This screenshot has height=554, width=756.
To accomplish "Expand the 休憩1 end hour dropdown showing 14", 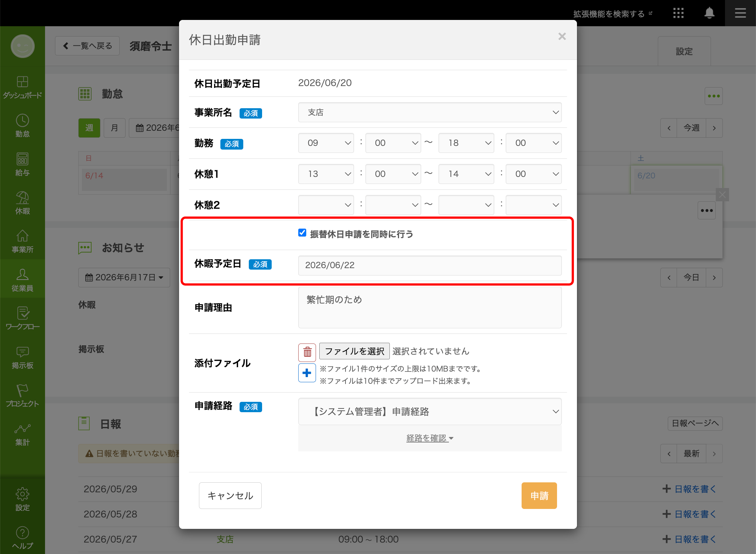I will 466,174.
